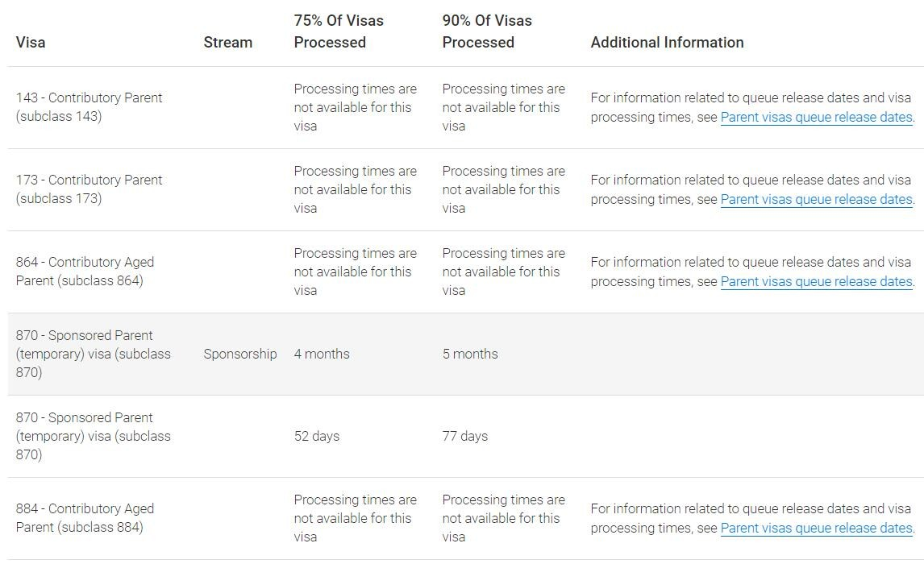
Task: Click the Visa column header
Action: [31, 43]
